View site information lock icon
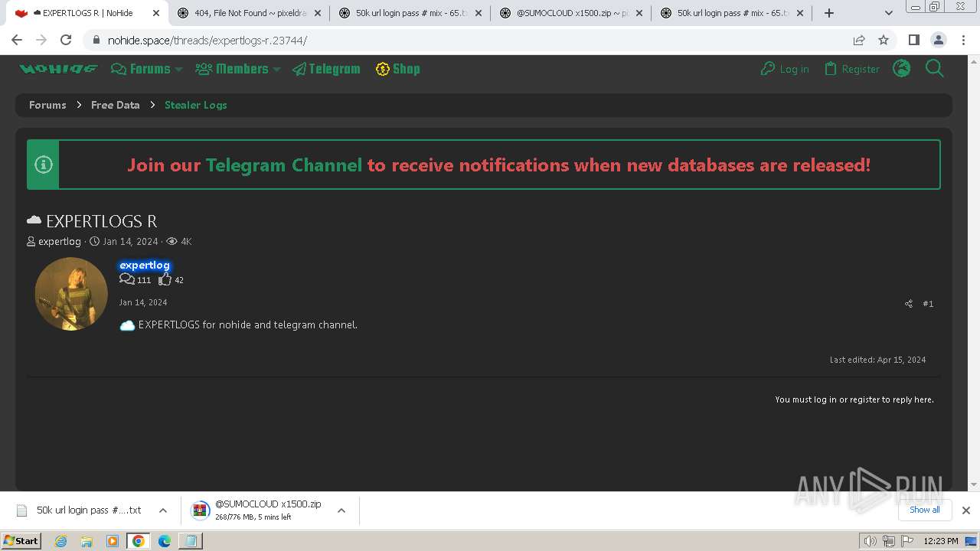The image size is (980, 551). pos(96,41)
